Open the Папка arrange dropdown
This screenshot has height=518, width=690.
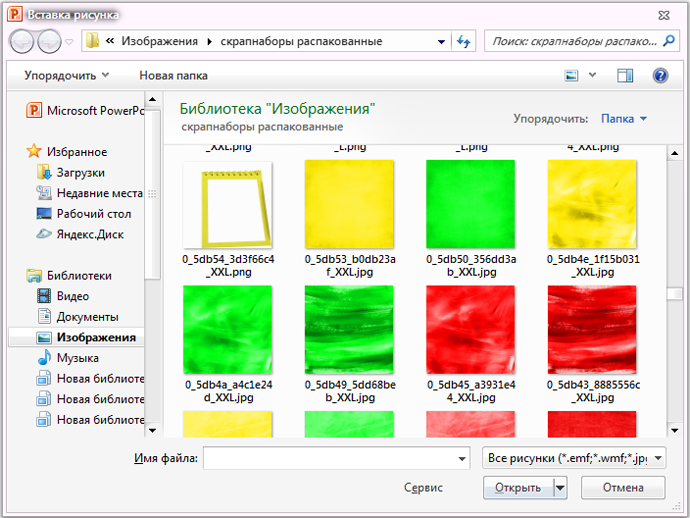click(x=624, y=118)
